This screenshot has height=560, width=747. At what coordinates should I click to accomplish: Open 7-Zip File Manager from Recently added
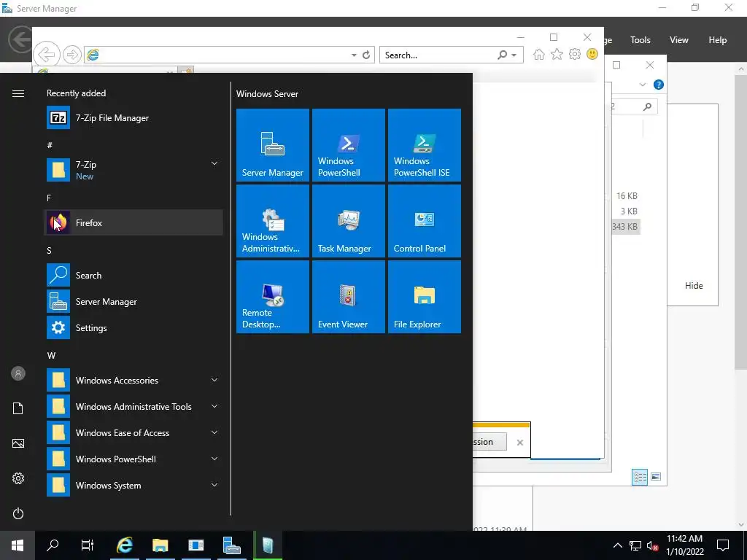click(x=134, y=117)
